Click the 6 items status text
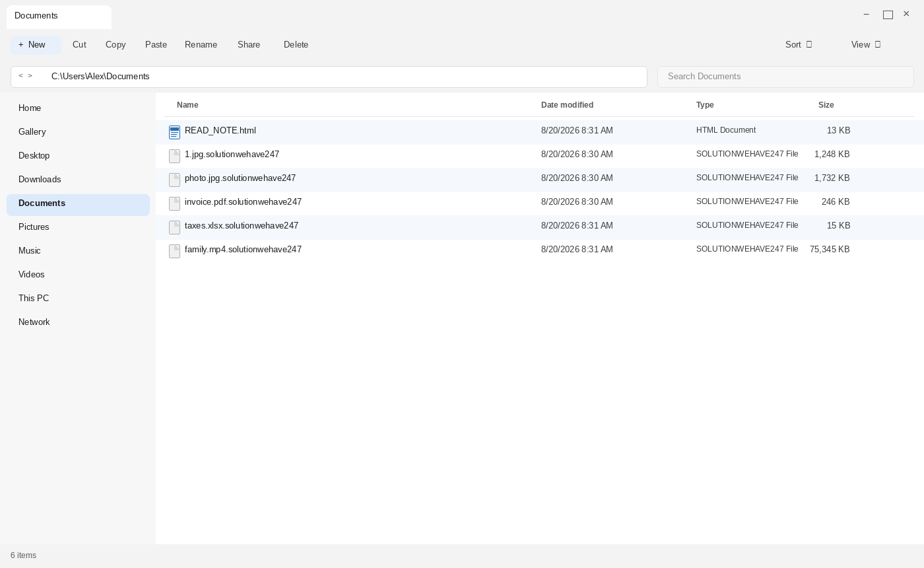 tap(23, 555)
